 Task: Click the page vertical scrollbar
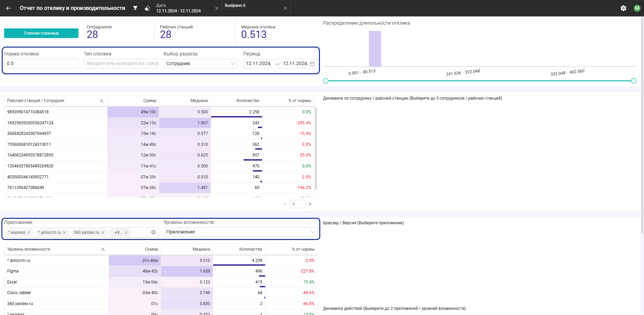(642, 125)
